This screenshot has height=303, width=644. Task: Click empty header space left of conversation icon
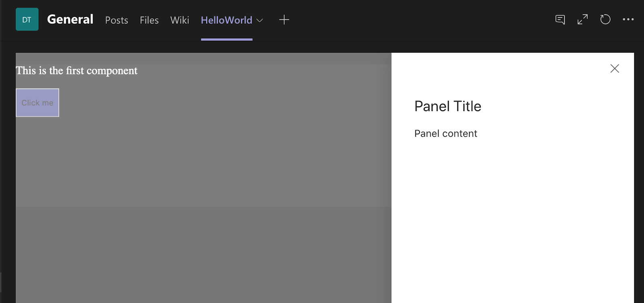click(423, 20)
